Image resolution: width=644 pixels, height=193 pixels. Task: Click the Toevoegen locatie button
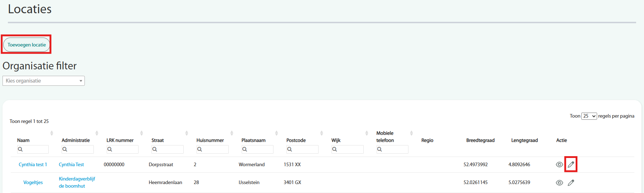point(26,45)
